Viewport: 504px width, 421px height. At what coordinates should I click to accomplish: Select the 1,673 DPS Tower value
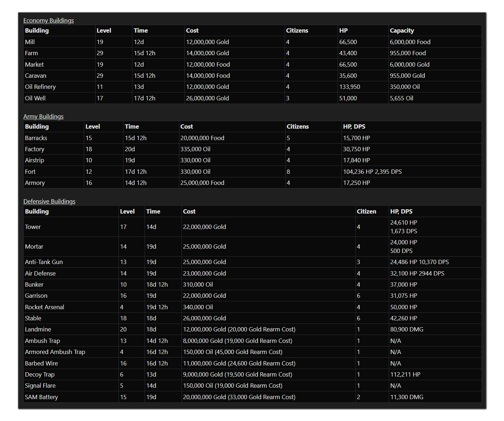point(404,231)
